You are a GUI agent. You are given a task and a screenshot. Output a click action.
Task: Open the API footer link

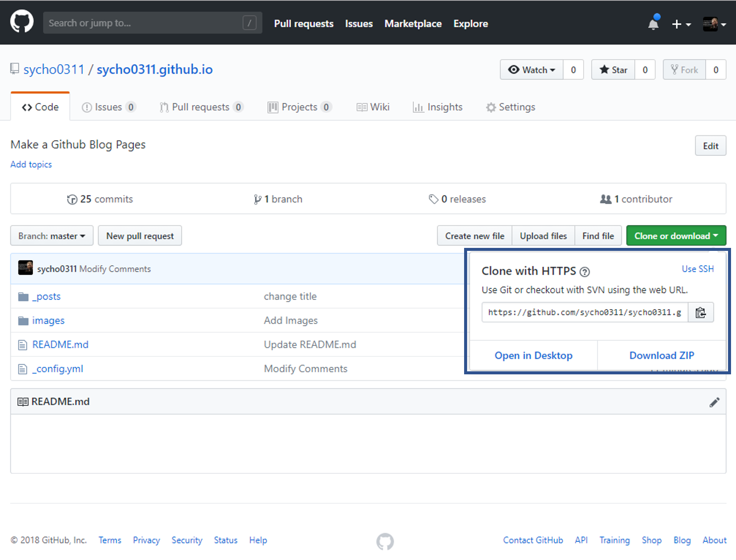(581, 540)
